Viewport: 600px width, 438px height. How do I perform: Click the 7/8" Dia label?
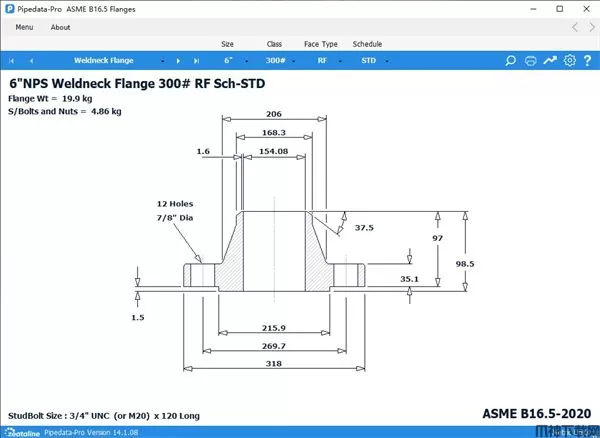(175, 218)
